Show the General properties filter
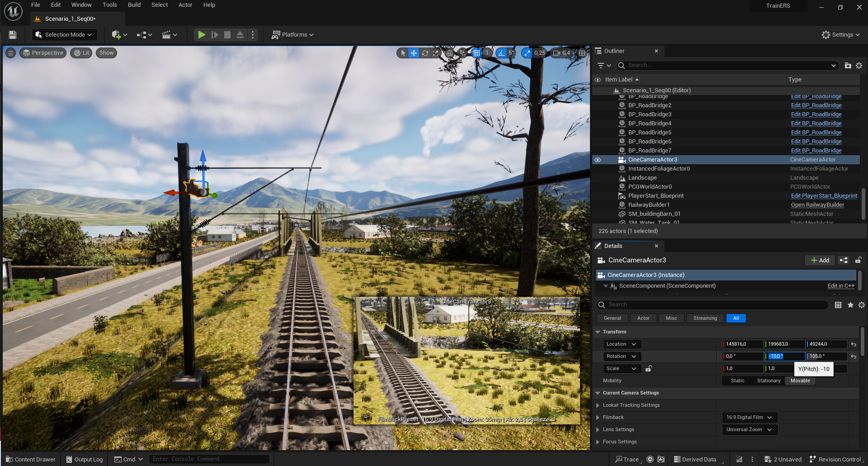 point(612,319)
